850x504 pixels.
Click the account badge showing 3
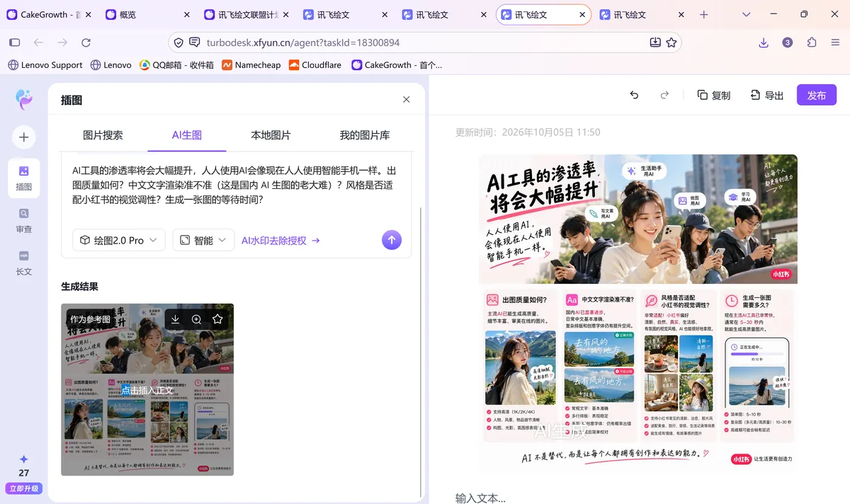point(788,42)
